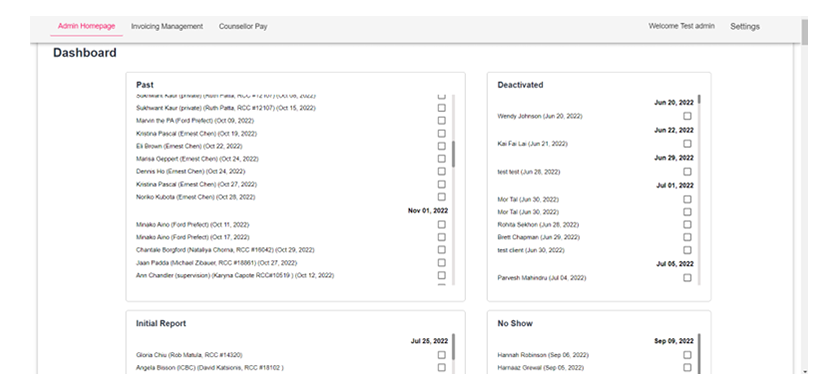Tick the Brett Chapman checkbox
The width and height of the screenshot is (834, 390).
click(x=687, y=237)
